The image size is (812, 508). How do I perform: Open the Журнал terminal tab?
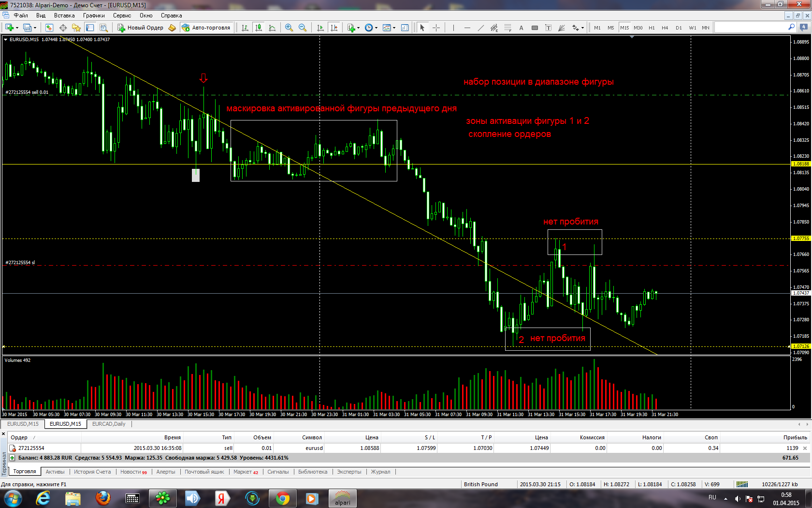pyautogui.click(x=380, y=472)
